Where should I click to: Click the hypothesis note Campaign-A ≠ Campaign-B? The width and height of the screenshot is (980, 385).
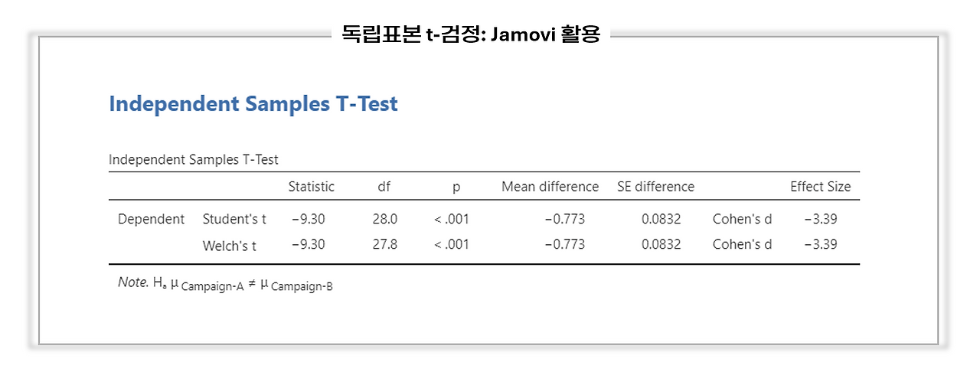(225, 284)
